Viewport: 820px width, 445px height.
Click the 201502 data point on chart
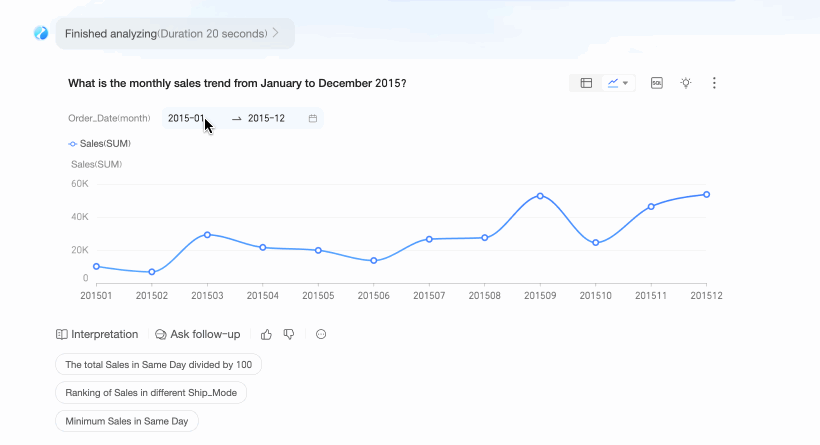pos(152,272)
